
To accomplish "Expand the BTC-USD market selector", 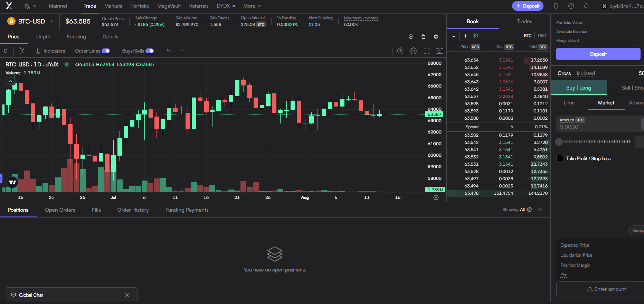I will pyautogui.click(x=51, y=21).
